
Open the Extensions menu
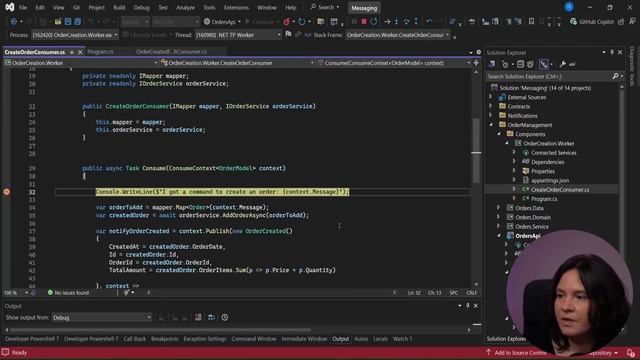coord(236,7)
